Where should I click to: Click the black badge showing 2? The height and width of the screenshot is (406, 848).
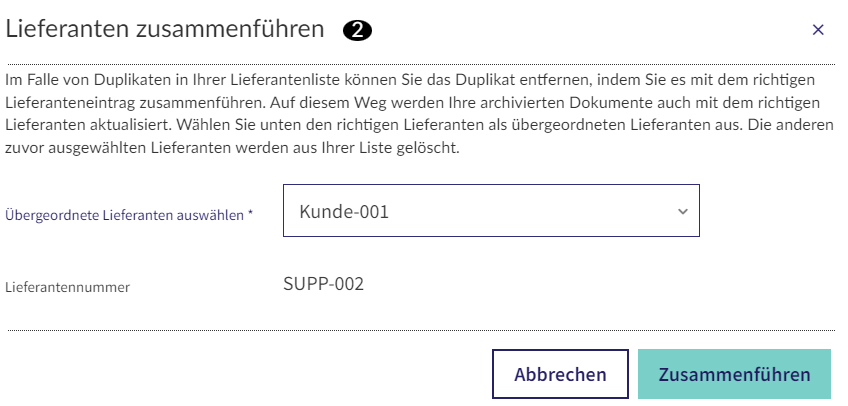coord(357,31)
